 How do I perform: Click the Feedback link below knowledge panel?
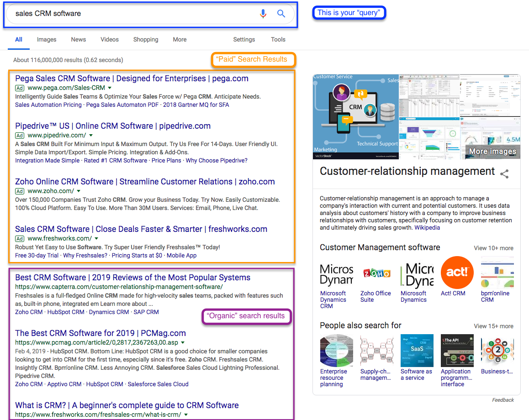pyautogui.click(x=503, y=400)
